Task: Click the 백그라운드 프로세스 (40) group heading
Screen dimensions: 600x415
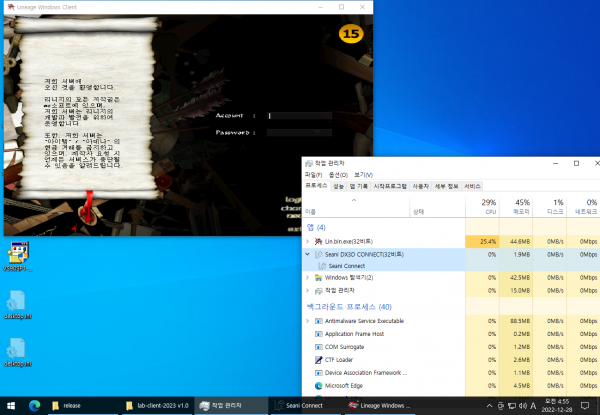Action: point(349,307)
